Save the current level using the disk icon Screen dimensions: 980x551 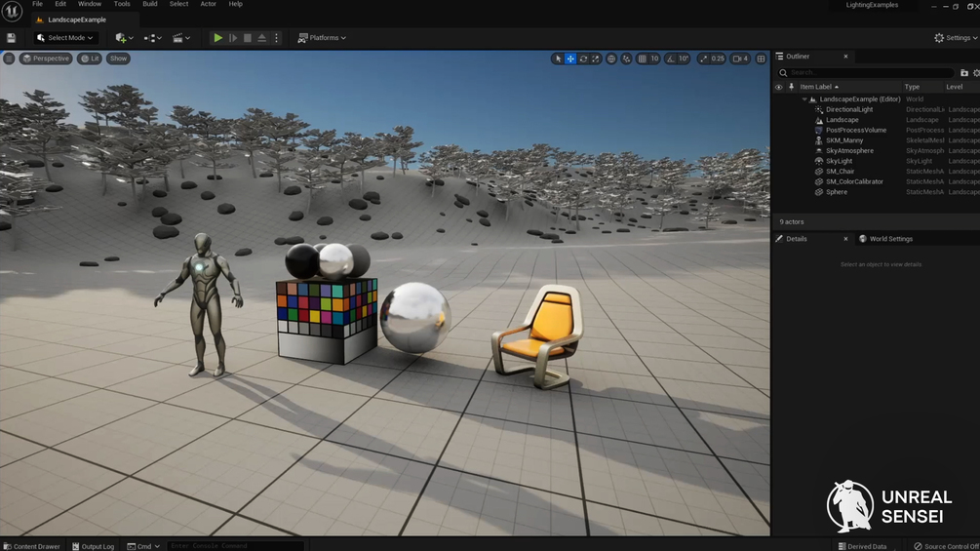[12, 38]
